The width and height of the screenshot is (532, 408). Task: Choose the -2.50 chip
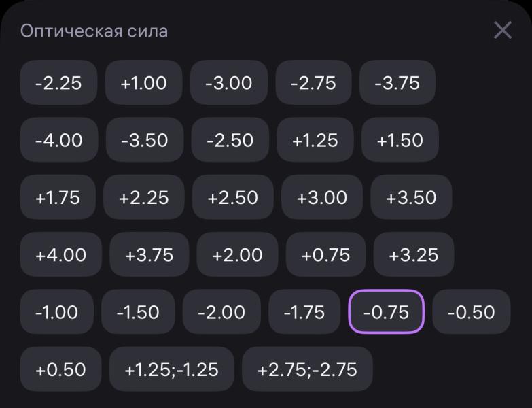coord(230,140)
